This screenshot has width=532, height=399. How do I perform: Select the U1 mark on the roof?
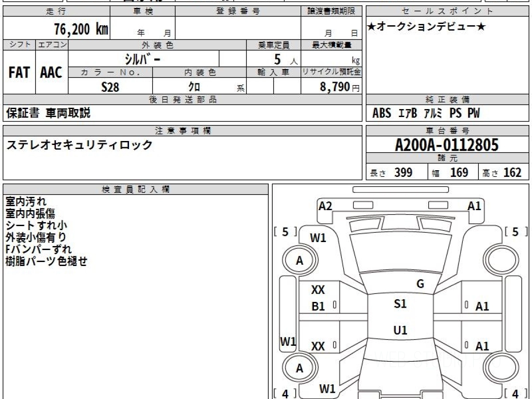point(400,330)
